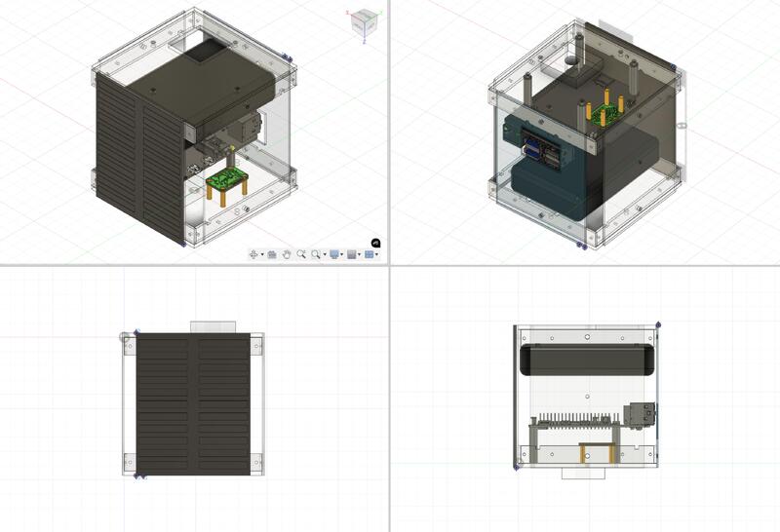Select the green circuit board in top-left viewport

coord(227,177)
